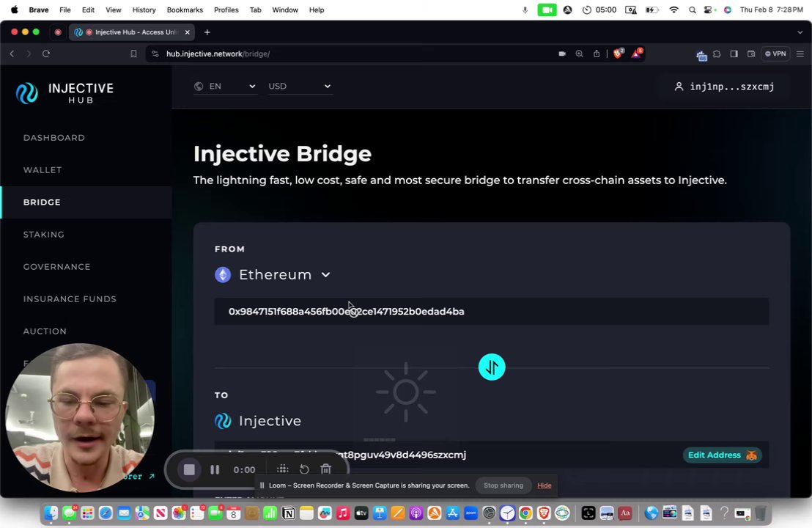The height and width of the screenshot is (528, 812).
Task: Click the inj1np...szxcmj account button
Action: tap(724, 87)
